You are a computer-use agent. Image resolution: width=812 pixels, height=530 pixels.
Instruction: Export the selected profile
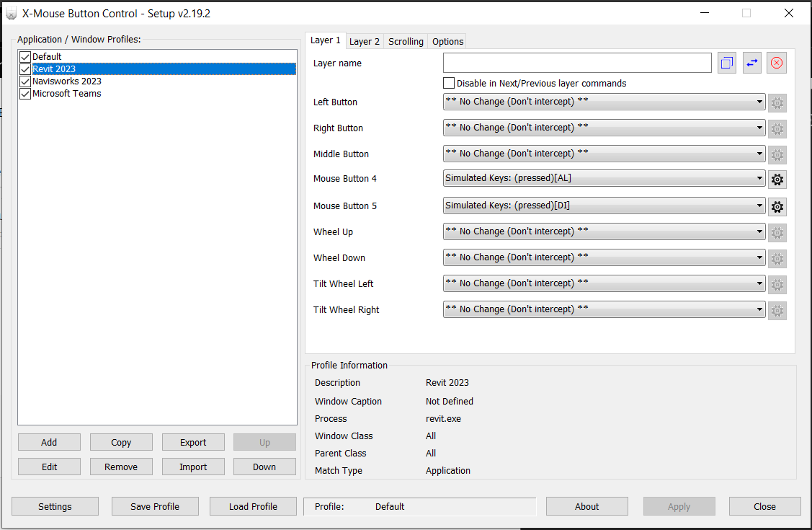point(192,441)
